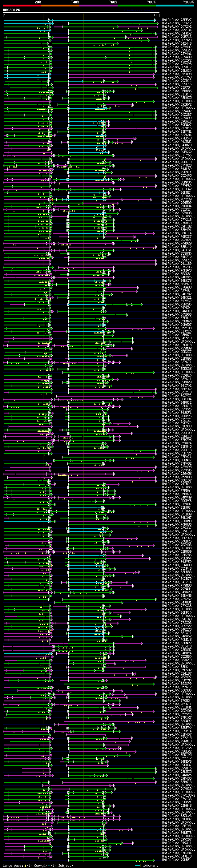Open hit UniRef100_Q07202

click(177, 27)
